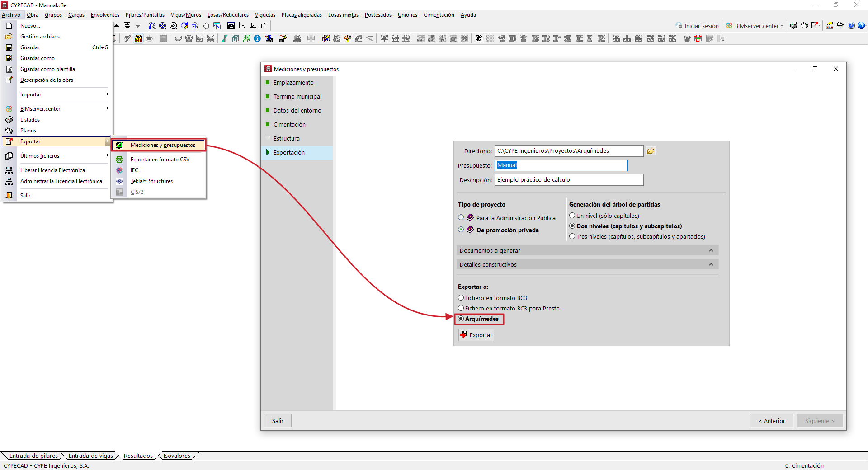This screenshot has height=470, width=868.
Task: Click the binoculars search icon in toolbar
Action: pos(231,26)
